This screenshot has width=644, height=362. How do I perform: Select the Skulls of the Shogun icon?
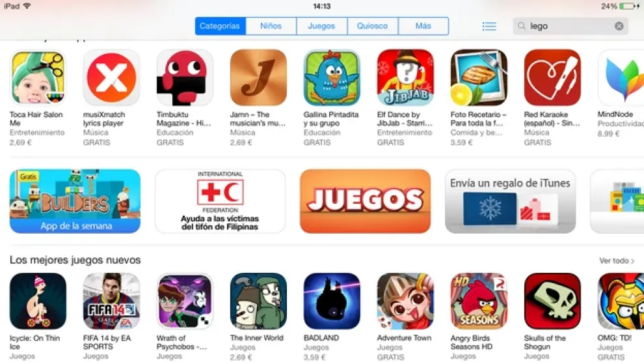tap(552, 301)
